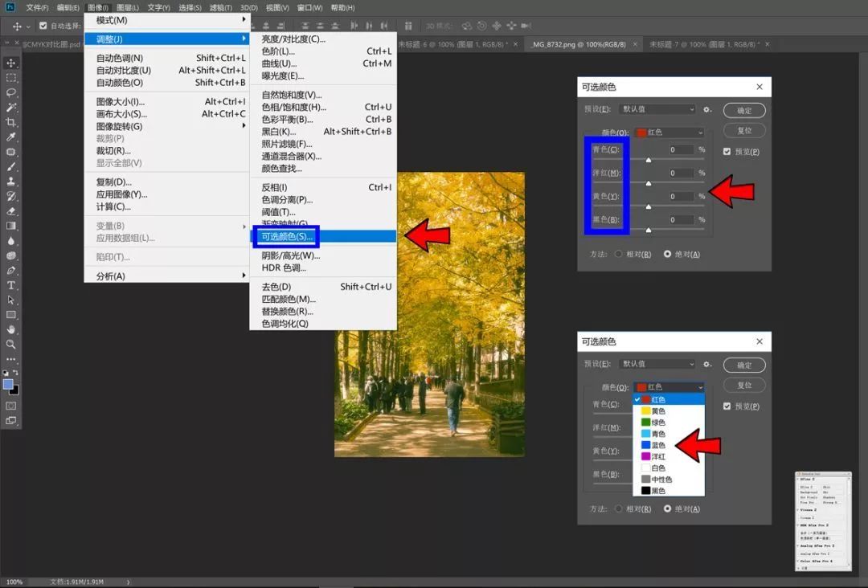Select 相对 radio in the upper dialog

pyautogui.click(x=618, y=254)
